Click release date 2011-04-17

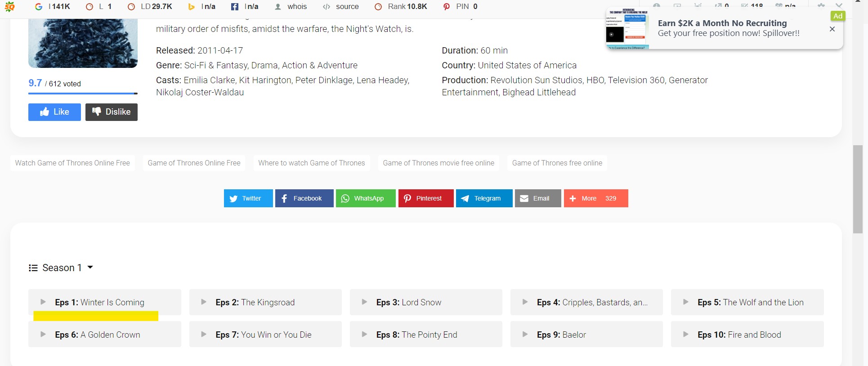coord(220,50)
